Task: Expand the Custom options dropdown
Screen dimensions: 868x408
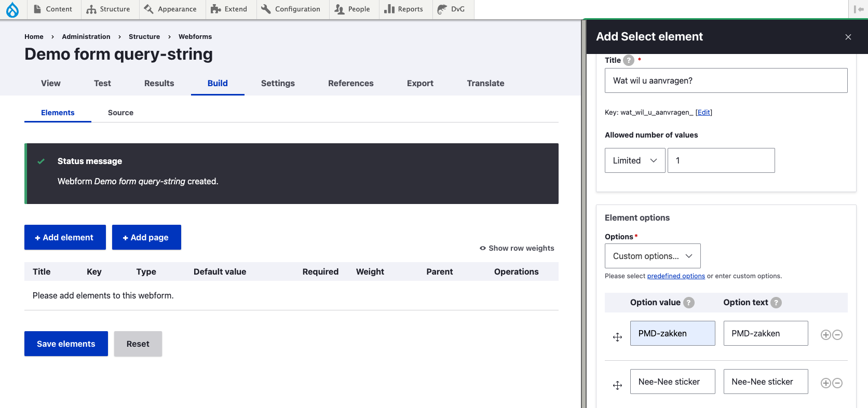Action: click(x=652, y=256)
